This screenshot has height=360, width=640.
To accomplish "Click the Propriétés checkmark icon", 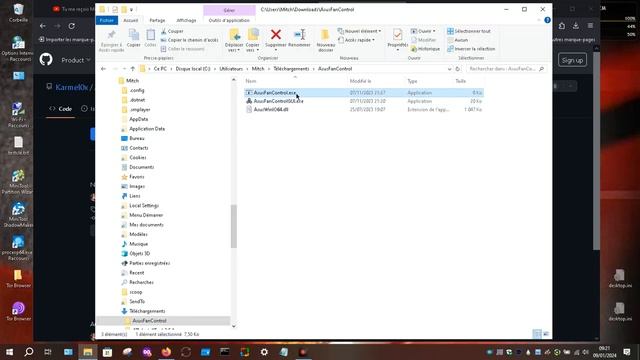I will pos(398,35).
